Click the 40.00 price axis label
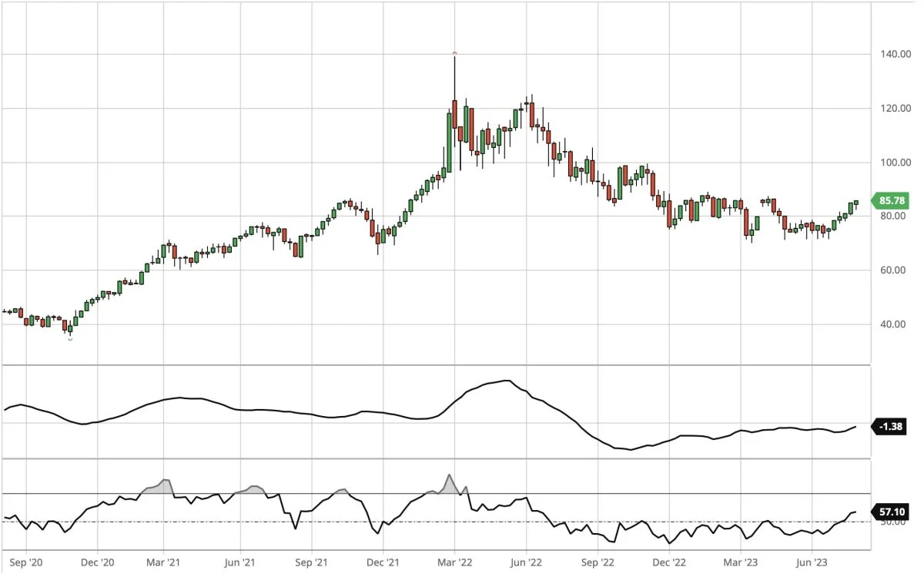This screenshot has width=924, height=584. coord(891,324)
